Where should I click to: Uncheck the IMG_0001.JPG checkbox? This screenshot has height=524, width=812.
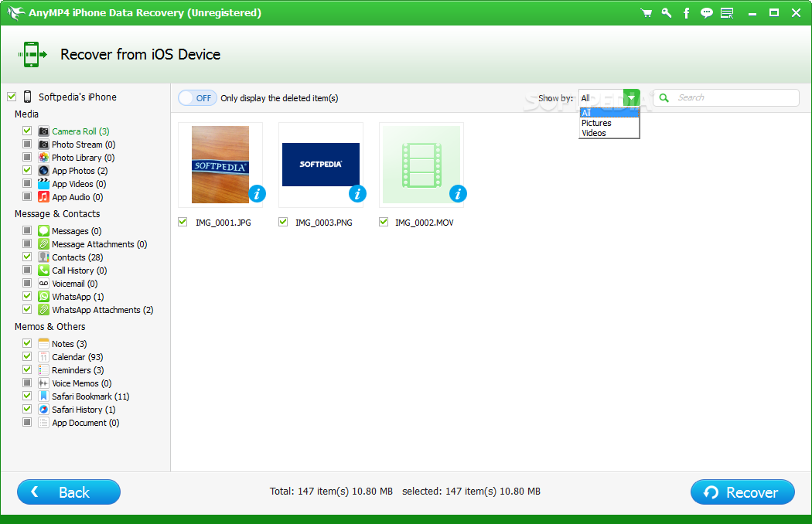point(183,222)
